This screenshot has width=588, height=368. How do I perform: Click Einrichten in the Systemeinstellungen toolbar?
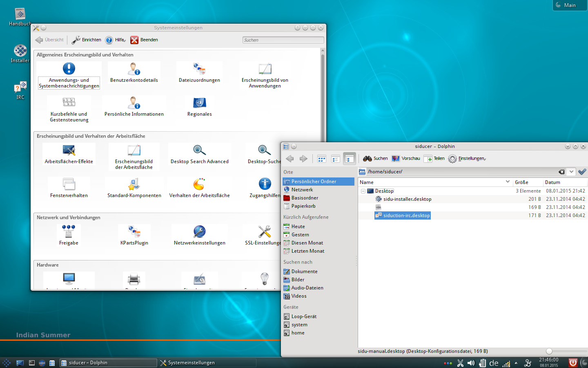point(87,40)
